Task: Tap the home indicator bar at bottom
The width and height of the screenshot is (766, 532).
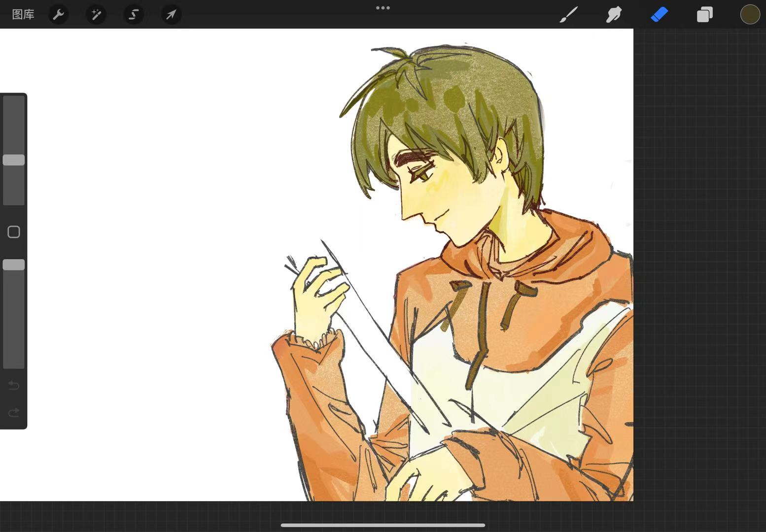Action: (383, 525)
